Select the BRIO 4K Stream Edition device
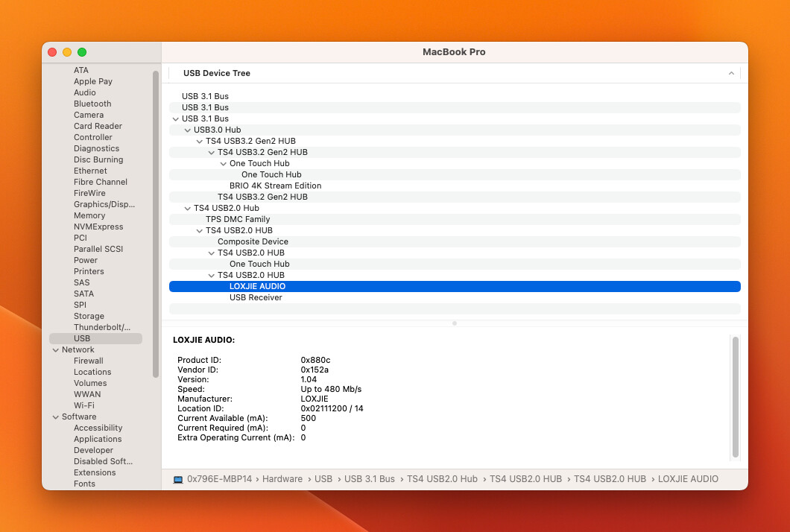 (275, 186)
